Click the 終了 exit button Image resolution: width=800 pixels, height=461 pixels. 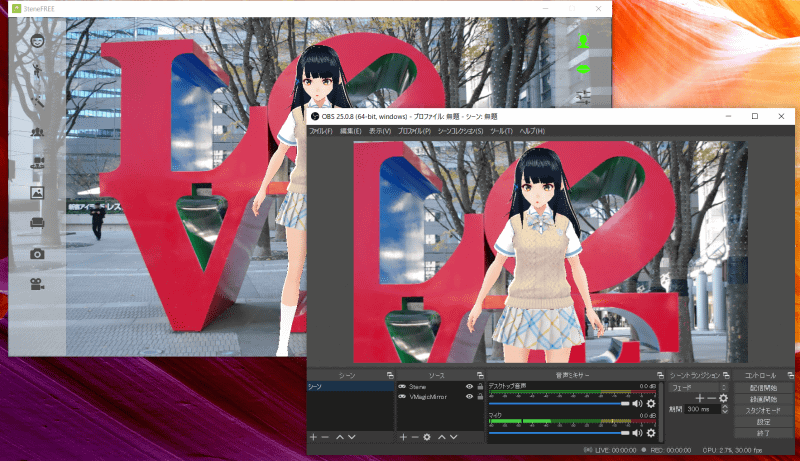763,433
